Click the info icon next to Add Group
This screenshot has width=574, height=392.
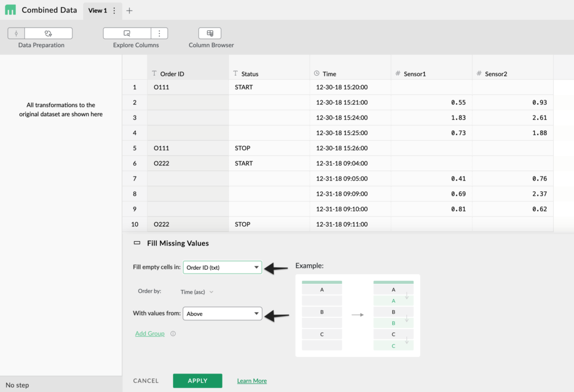tap(173, 333)
